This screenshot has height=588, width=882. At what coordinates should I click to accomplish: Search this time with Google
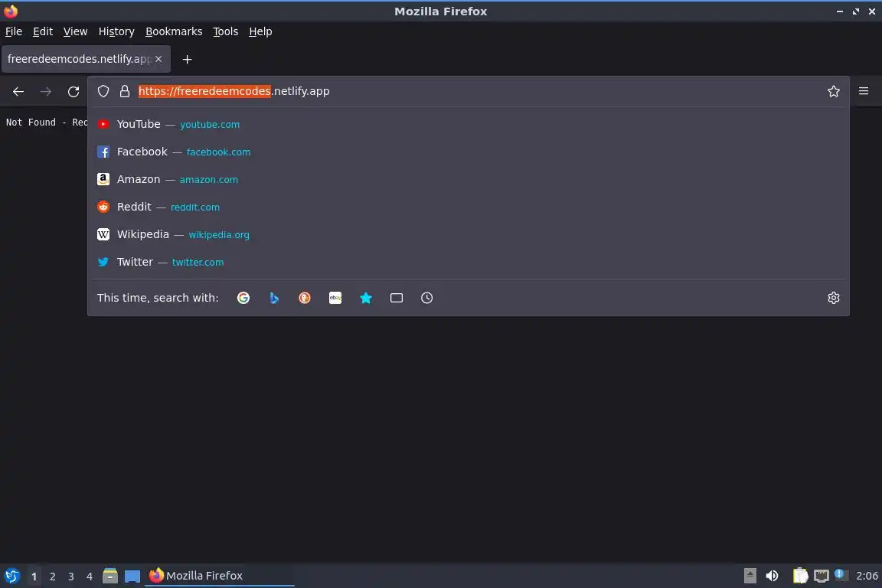(x=243, y=298)
